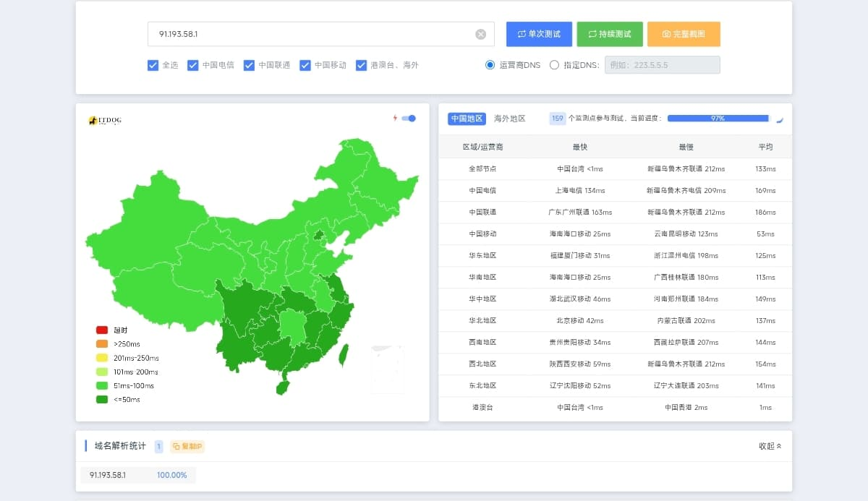The height and width of the screenshot is (501, 868).
Task: Click the loading spinner beside the progress bar
Action: (780, 119)
